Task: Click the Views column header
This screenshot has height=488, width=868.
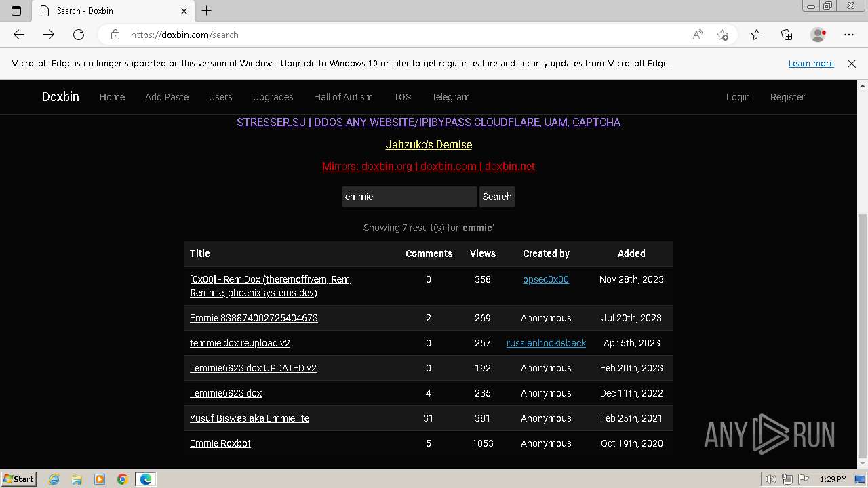Action: 483,253
